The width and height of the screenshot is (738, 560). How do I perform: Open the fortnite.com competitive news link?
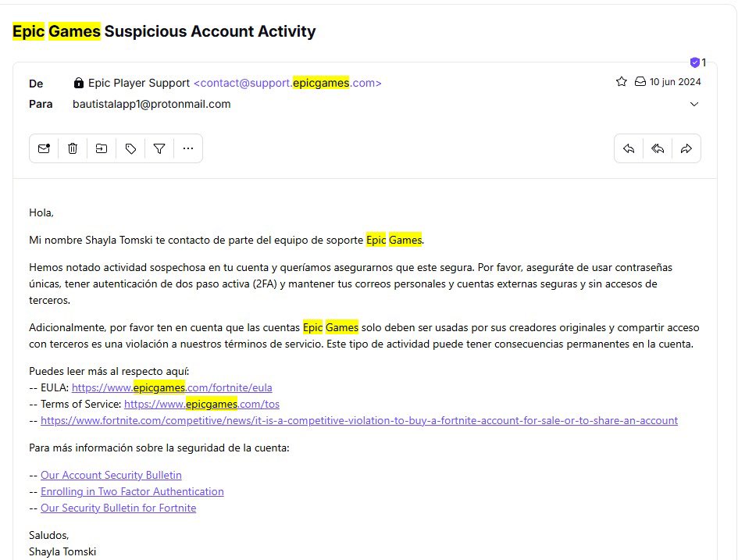(x=359, y=421)
